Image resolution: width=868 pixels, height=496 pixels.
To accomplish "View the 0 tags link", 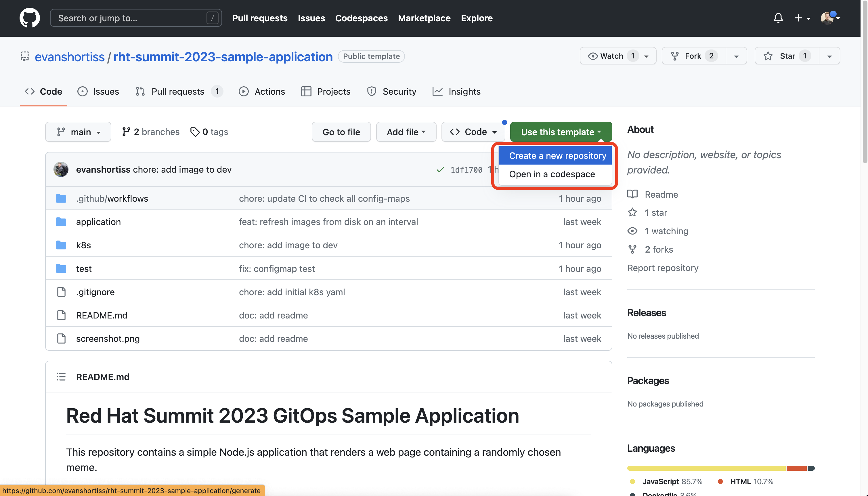I will point(209,132).
